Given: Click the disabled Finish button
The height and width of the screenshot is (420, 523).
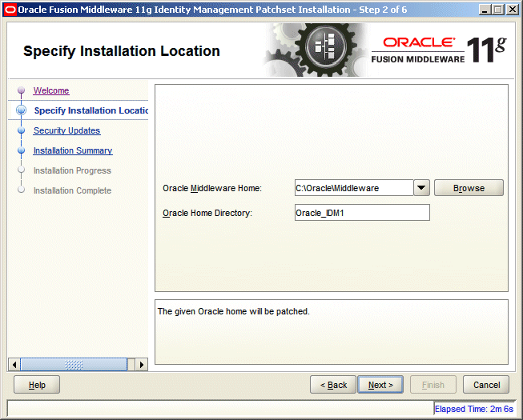Looking at the screenshot, I should (433, 385).
